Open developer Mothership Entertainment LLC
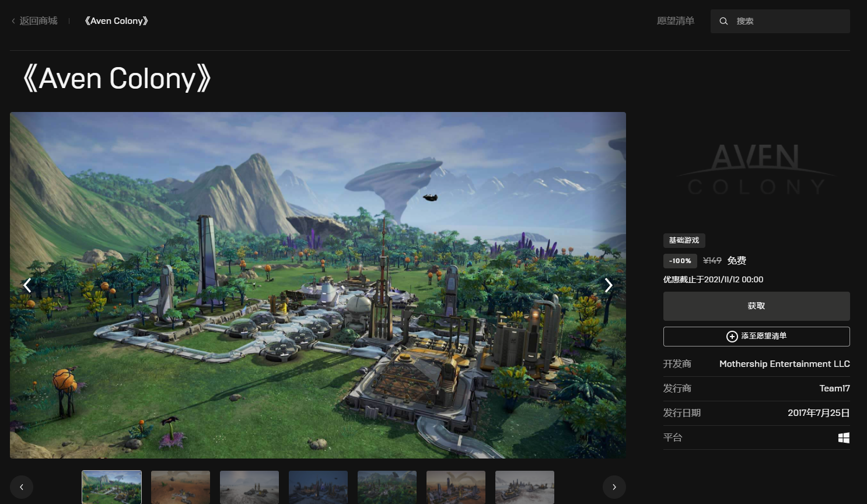This screenshot has width=867, height=504. 784,364
